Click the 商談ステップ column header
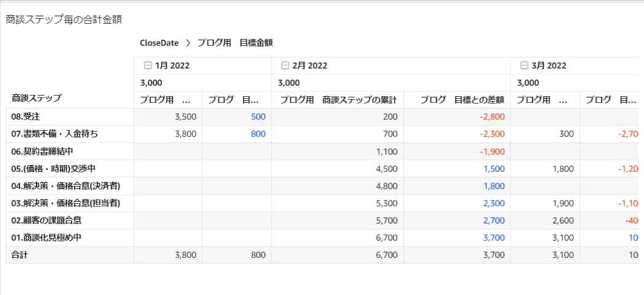The width and height of the screenshot is (644, 295). coord(37,98)
